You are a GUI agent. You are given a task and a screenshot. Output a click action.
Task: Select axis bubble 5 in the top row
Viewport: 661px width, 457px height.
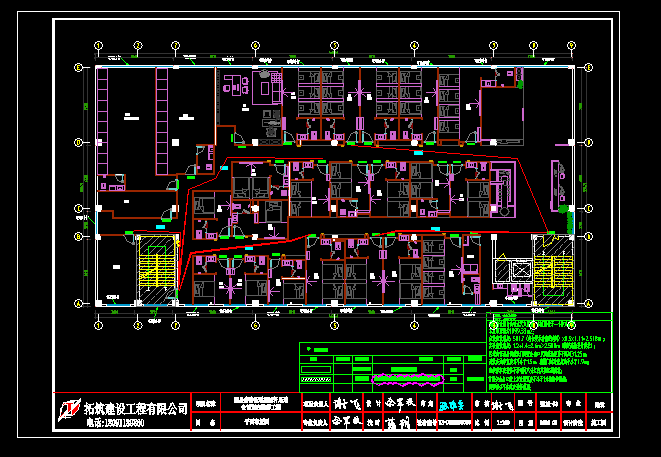(x=334, y=46)
